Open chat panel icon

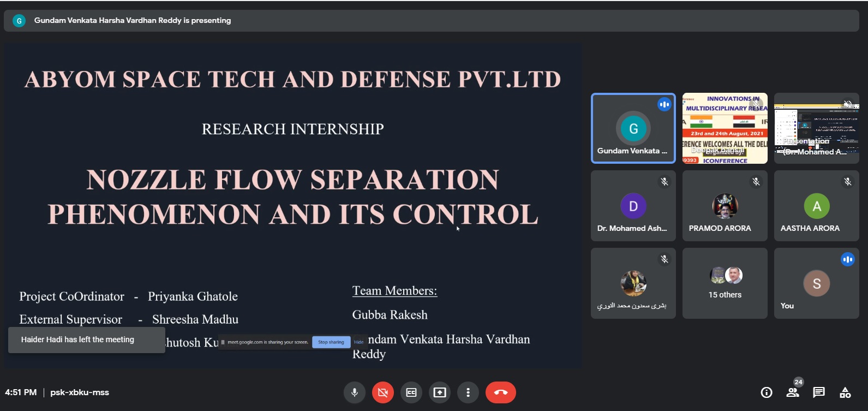[x=819, y=392]
